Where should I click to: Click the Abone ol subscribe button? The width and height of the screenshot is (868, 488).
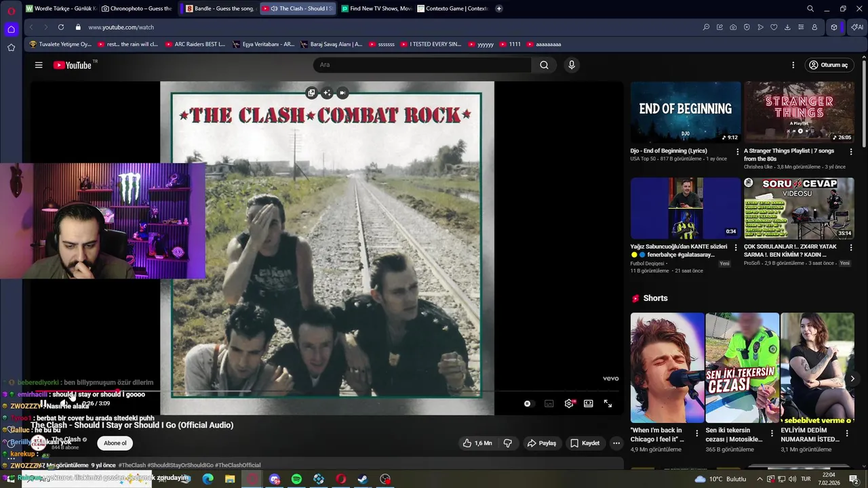coord(115,443)
